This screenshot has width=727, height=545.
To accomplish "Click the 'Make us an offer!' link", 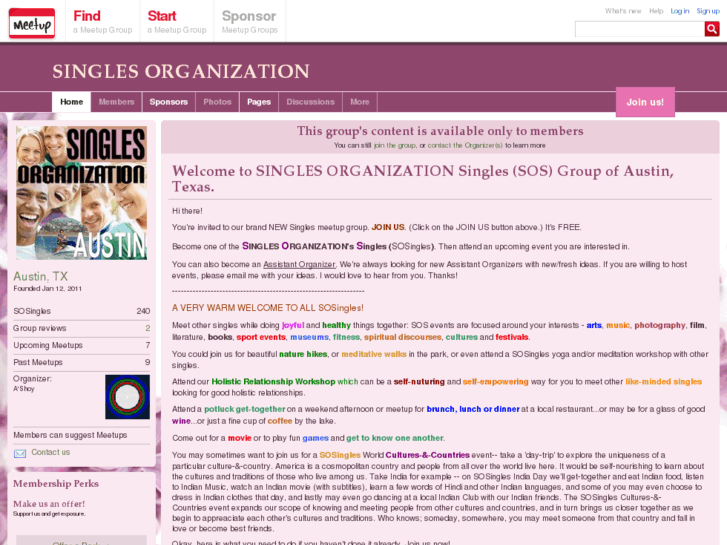I will click(x=49, y=504).
